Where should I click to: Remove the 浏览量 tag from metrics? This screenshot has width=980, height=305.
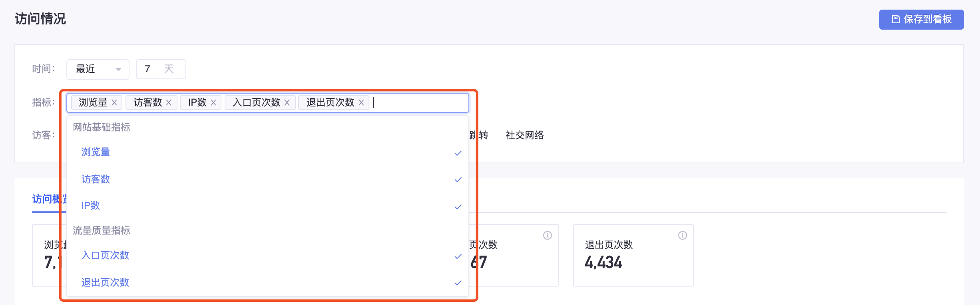[x=114, y=102]
